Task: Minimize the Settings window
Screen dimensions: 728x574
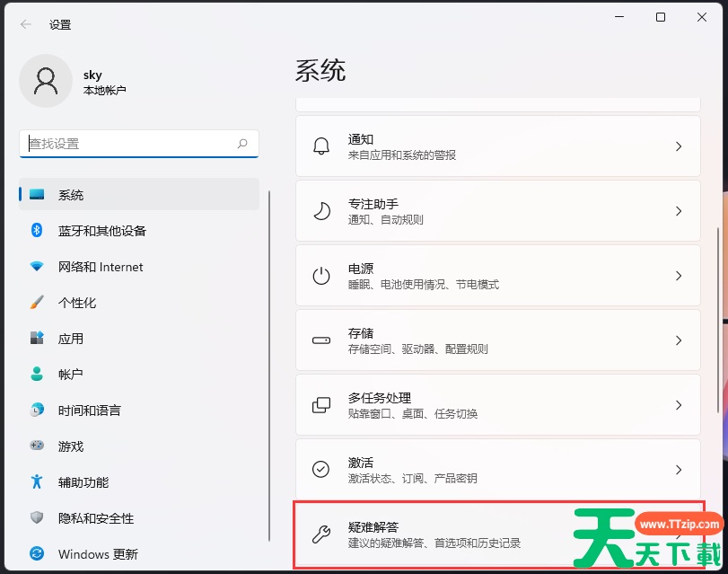Action: pyautogui.click(x=619, y=17)
